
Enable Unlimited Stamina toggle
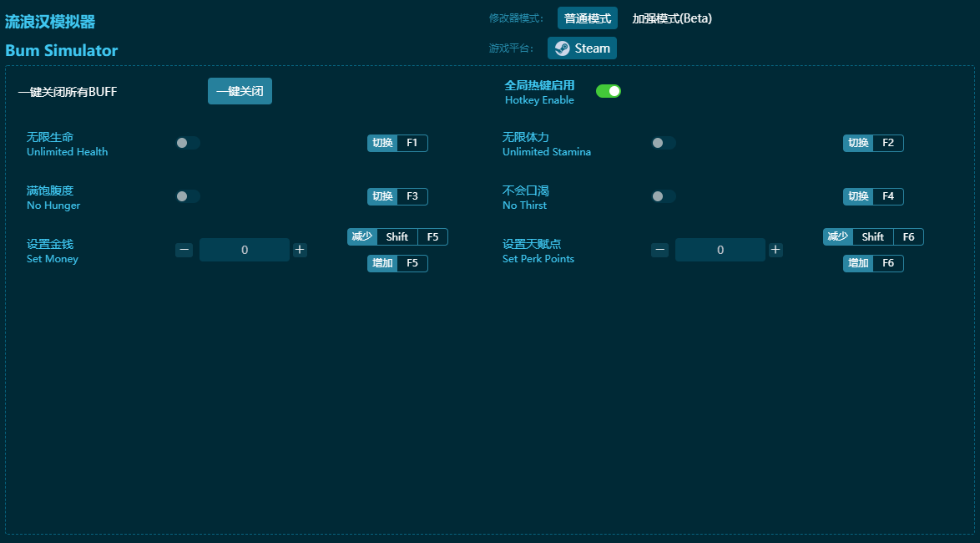coord(663,143)
